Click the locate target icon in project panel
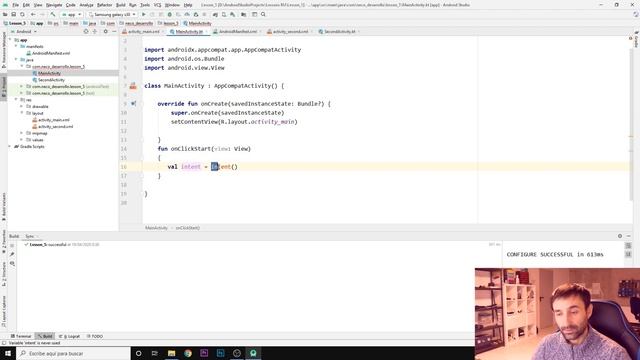This screenshot has height=360, width=640. (x=86, y=31)
